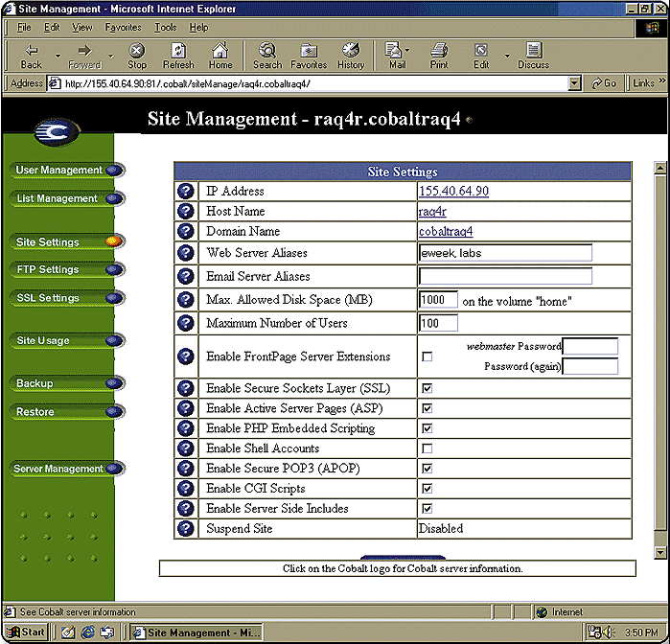Viewport: 670px width, 644px height.
Task: Expand the Address bar dropdown arrow
Action: [x=575, y=83]
